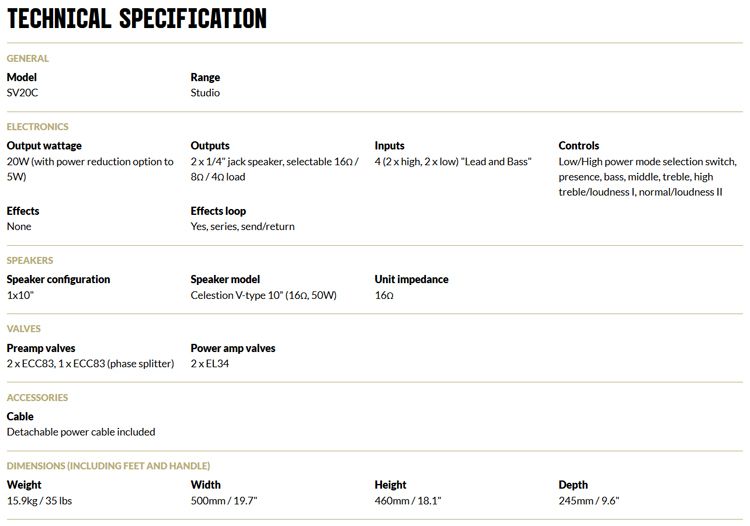Click the Detachable power cable included text

point(81,432)
